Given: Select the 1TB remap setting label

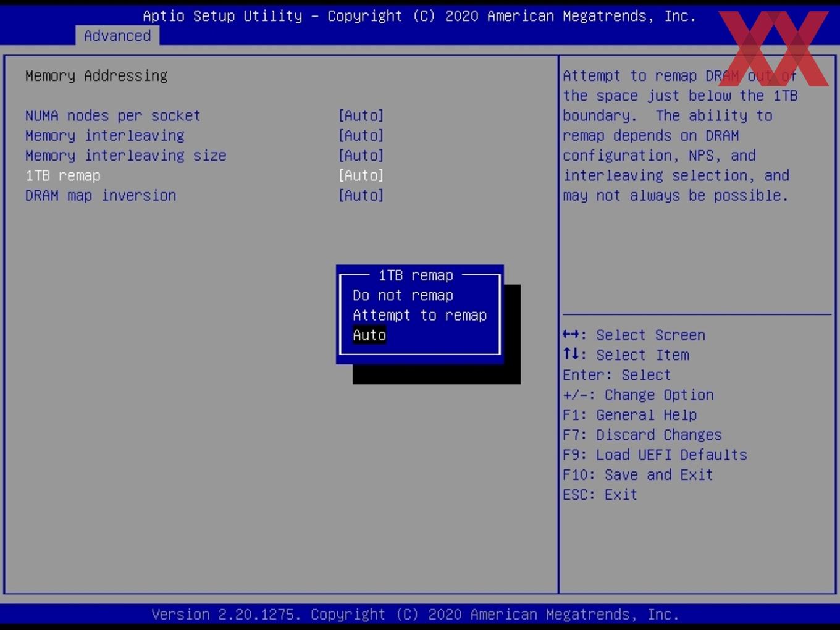Looking at the screenshot, I should pos(63,175).
